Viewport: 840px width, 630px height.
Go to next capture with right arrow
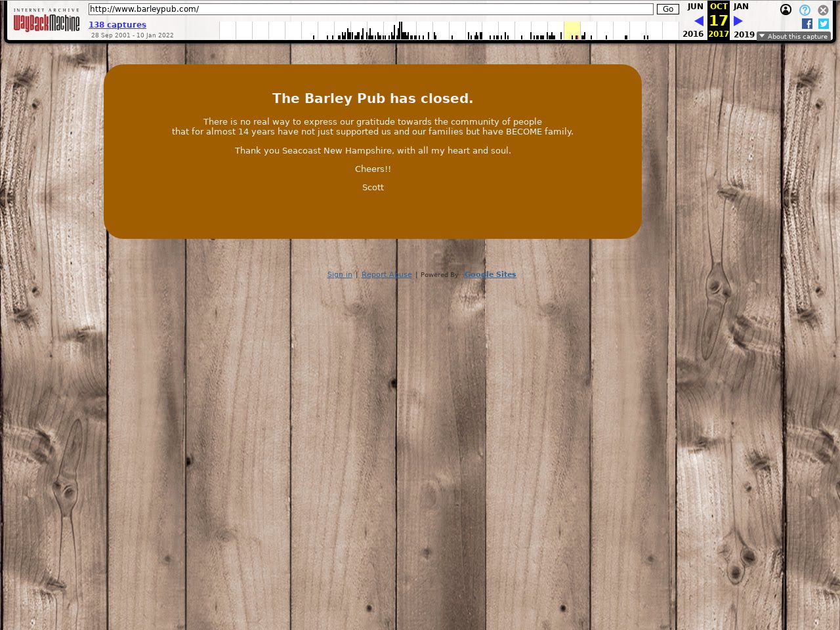pos(738,21)
